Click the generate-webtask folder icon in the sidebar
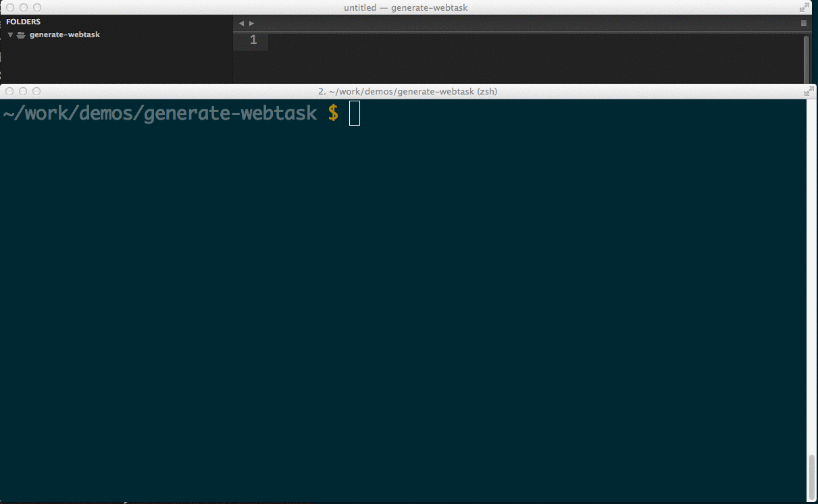Image resolution: width=818 pixels, height=504 pixels. (x=21, y=34)
